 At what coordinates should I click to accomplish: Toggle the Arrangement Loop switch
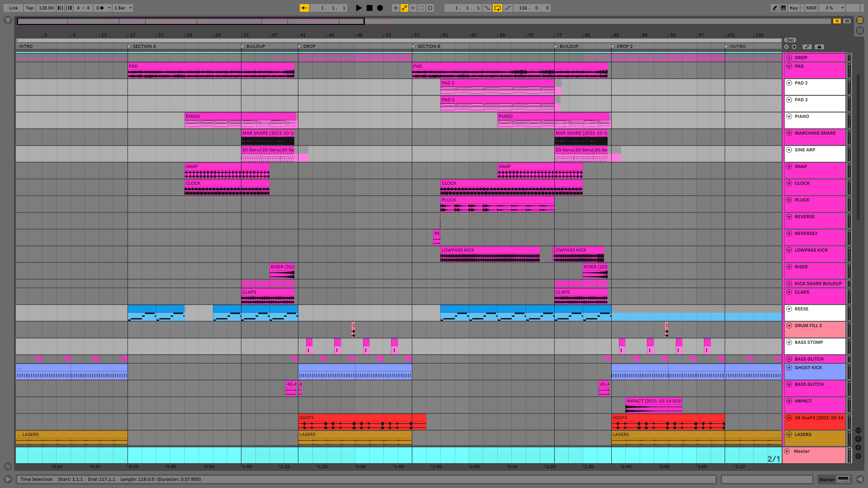pos(497,8)
